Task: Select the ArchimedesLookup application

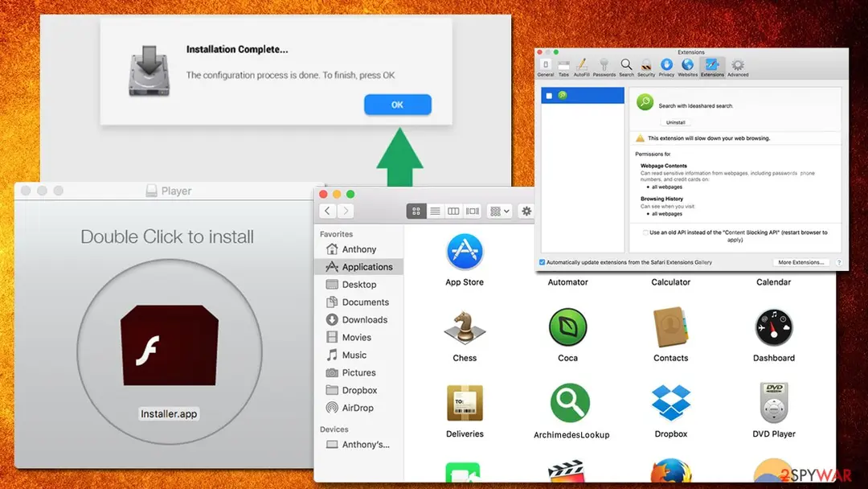Action: click(570, 403)
